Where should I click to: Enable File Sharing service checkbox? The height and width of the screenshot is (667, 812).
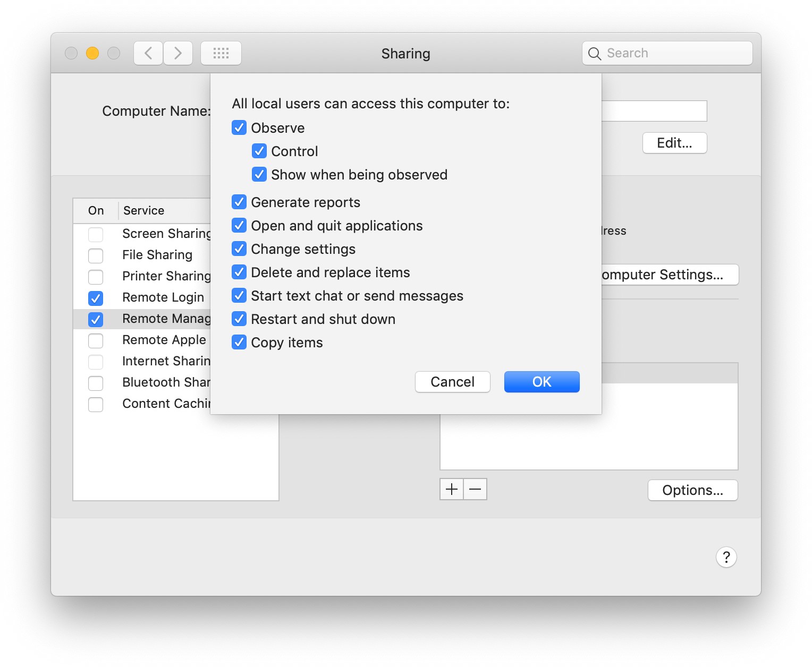click(96, 255)
